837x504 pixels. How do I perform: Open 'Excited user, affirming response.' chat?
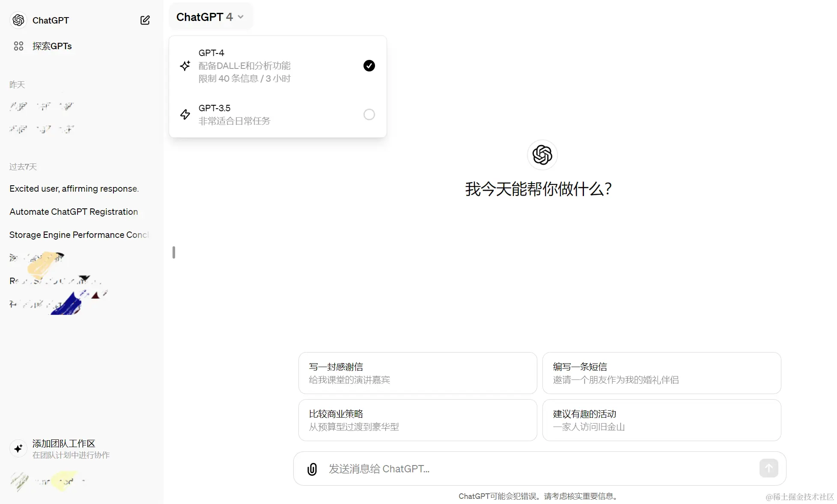click(x=74, y=188)
